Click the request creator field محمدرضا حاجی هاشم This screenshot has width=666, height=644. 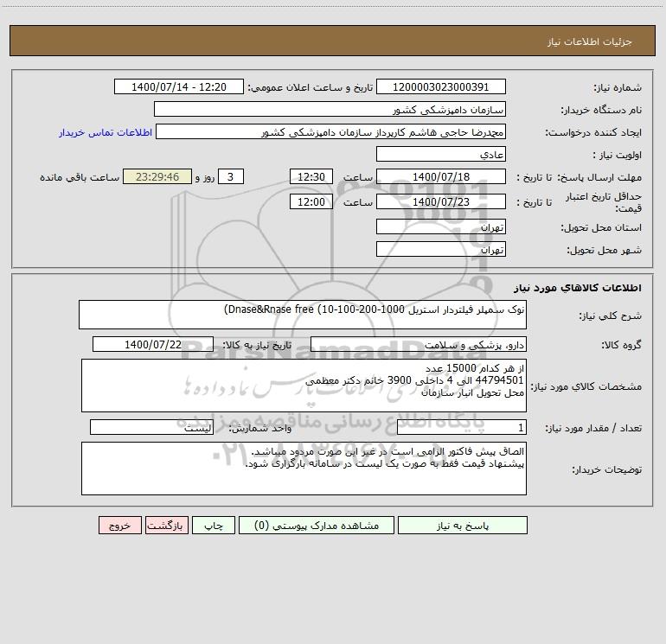coord(331,131)
